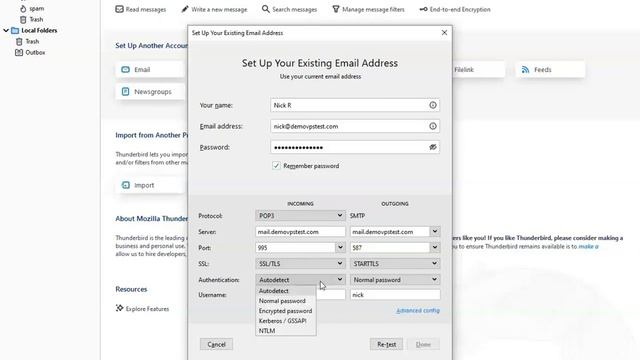
Task: Click the Done button
Action: (423, 344)
